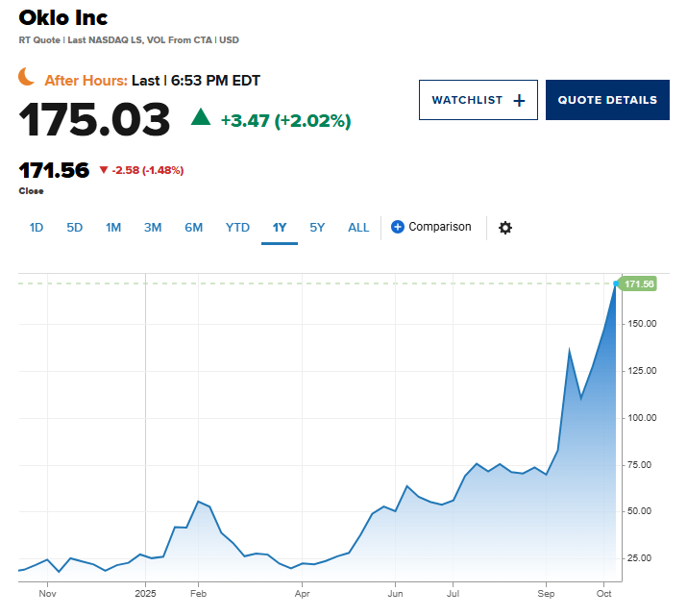The image size is (687, 616).
Task: Click the Comparison label
Action: pos(440,227)
